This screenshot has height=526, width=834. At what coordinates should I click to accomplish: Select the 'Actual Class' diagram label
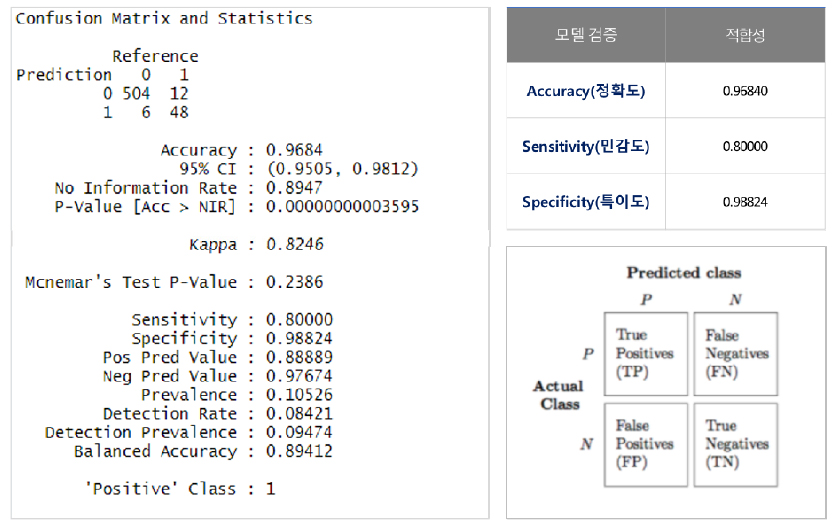pos(558,395)
